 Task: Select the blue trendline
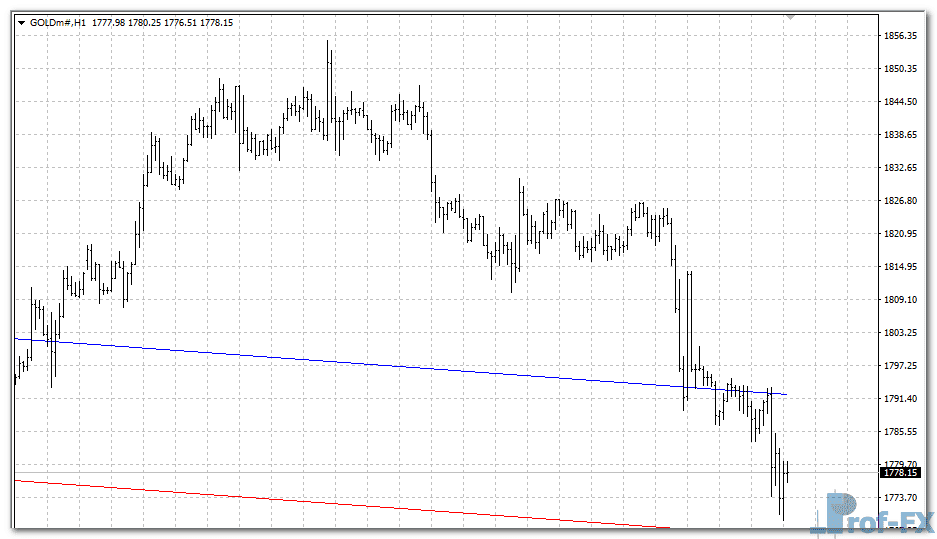[400, 367]
